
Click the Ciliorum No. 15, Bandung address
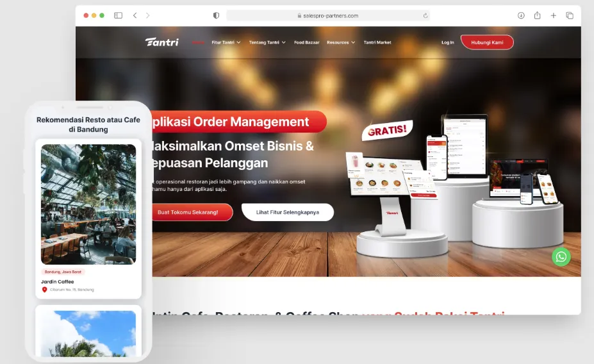pos(72,290)
